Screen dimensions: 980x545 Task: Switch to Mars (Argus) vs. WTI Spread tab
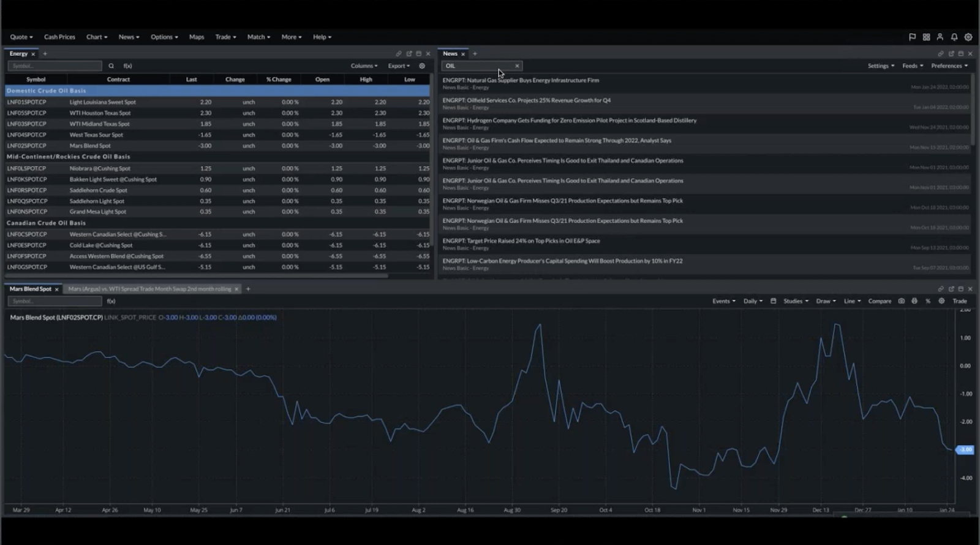(x=149, y=289)
